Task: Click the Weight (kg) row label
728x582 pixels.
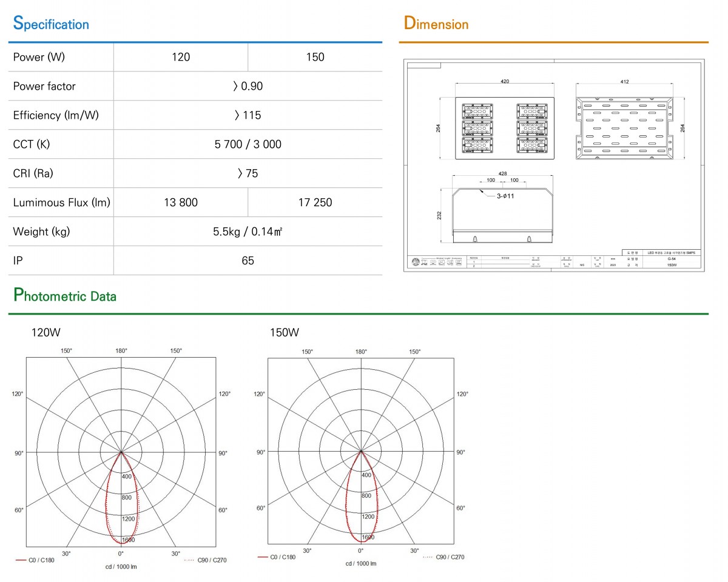Action: point(41,232)
